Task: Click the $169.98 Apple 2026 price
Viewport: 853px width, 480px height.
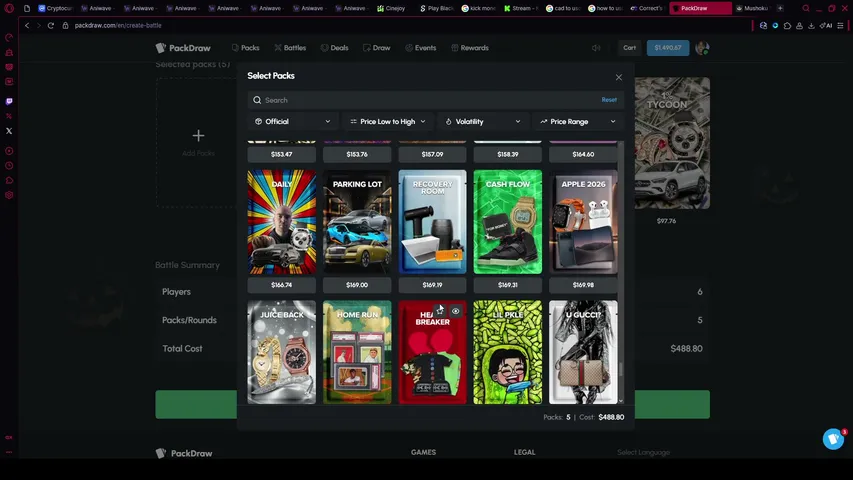Action: pos(583,285)
